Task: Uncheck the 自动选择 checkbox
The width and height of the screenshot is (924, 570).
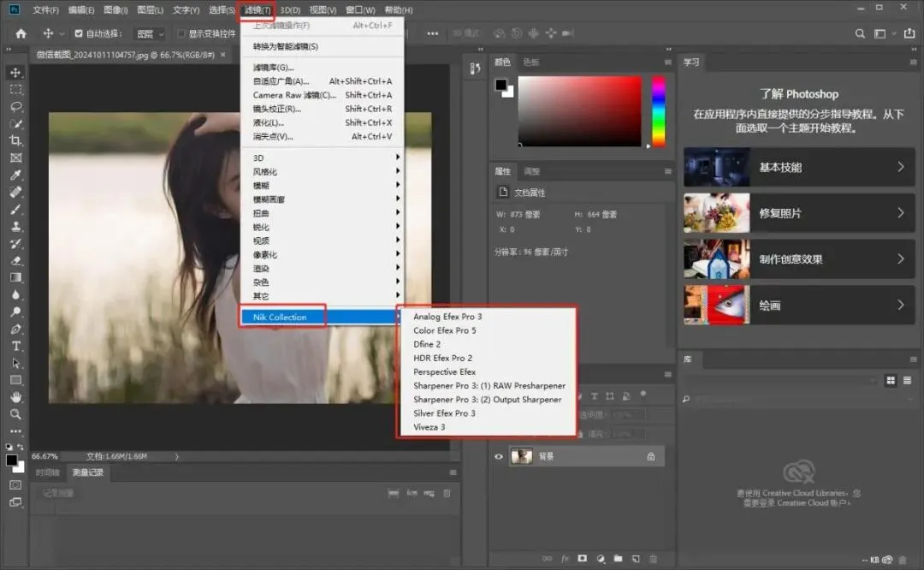Action: pyautogui.click(x=79, y=34)
